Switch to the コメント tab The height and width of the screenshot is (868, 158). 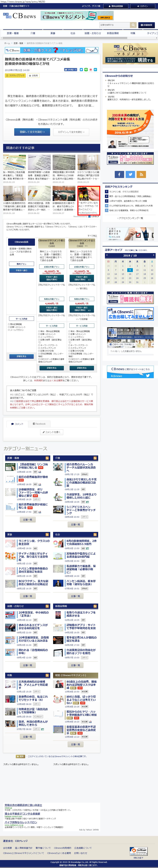(17, 424)
